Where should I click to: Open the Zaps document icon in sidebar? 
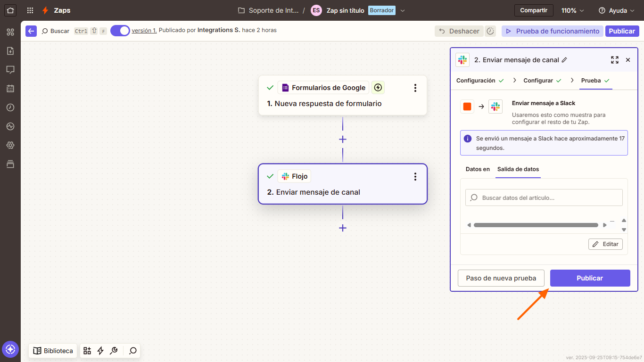[10, 51]
